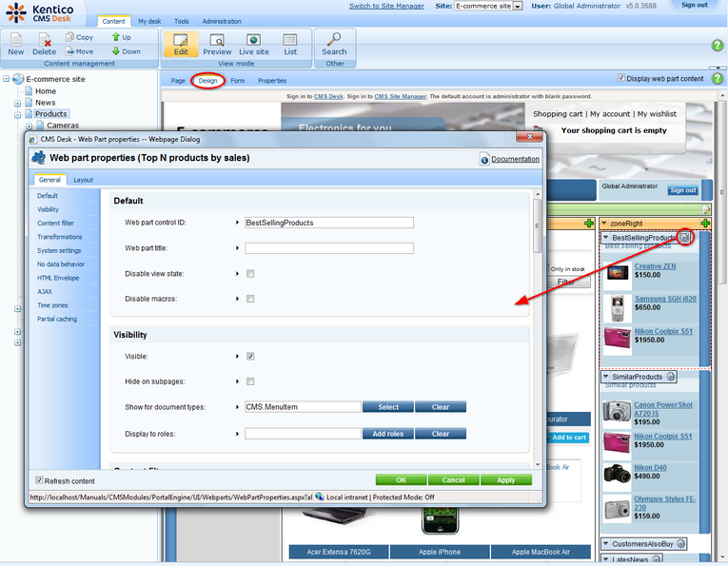Open help icon beside Display web part content
This screenshot has width=728, height=566.
point(718,78)
